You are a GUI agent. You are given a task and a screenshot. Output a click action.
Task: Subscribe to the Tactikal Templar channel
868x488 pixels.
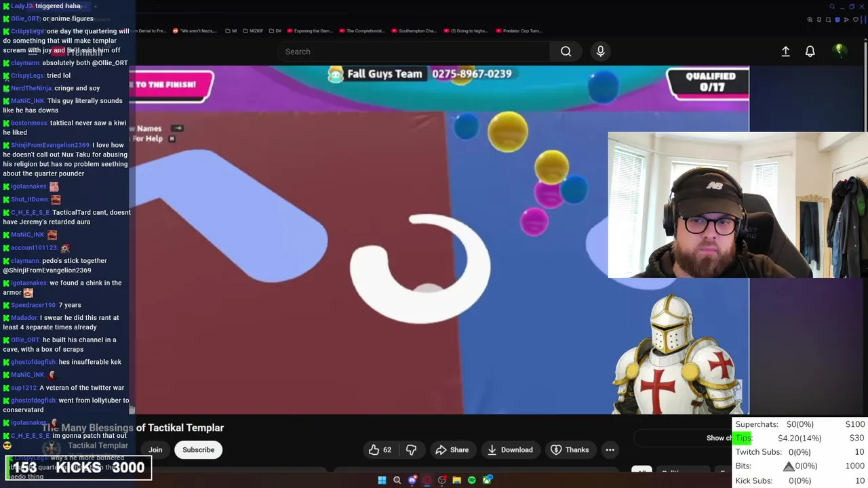point(198,449)
